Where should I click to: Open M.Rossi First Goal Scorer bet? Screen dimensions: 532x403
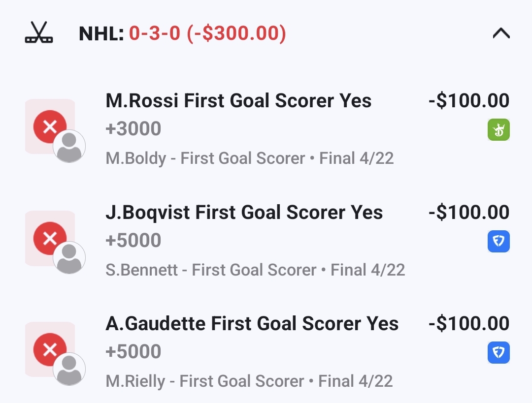[x=238, y=101]
